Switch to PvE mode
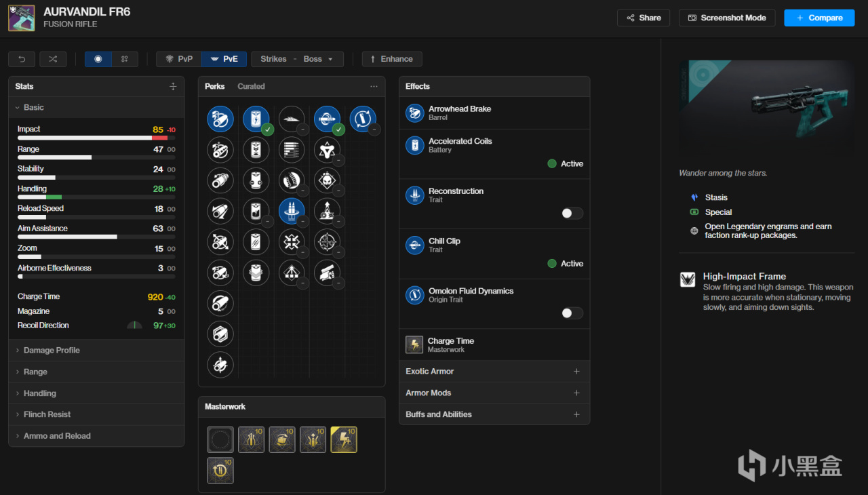 coord(224,59)
